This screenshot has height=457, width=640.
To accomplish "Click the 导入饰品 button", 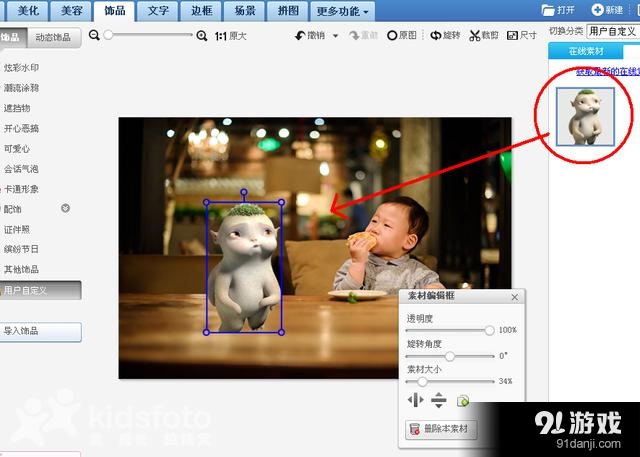I will click(40, 331).
